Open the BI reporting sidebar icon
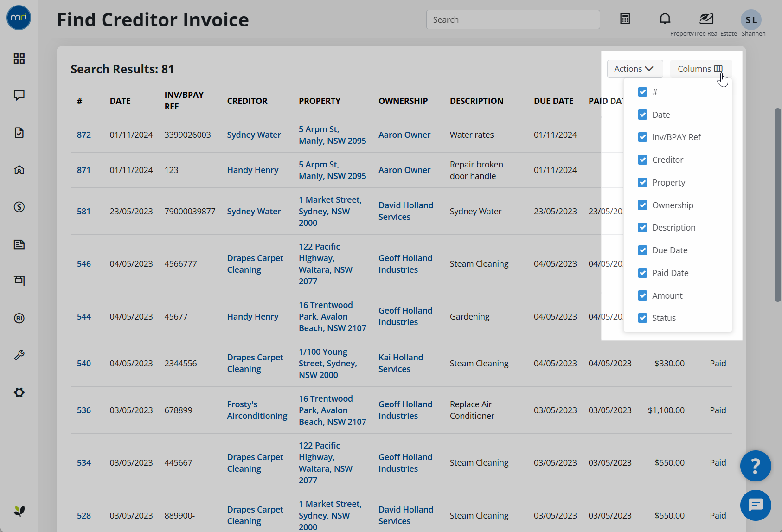 [x=19, y=318]
